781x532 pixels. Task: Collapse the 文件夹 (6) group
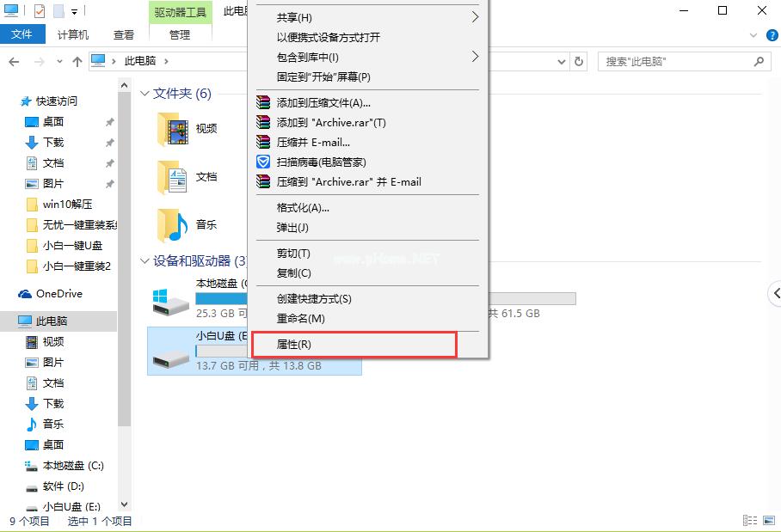(145, 94)
